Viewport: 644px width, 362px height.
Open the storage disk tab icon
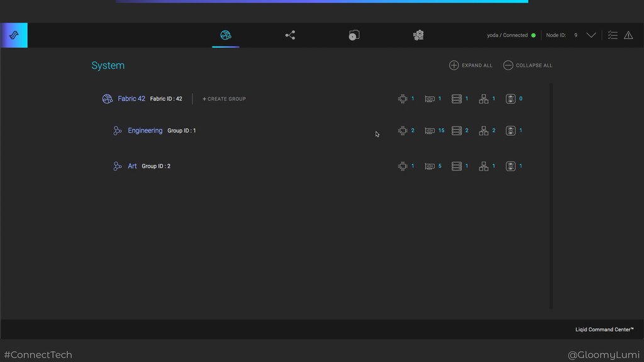354,35
